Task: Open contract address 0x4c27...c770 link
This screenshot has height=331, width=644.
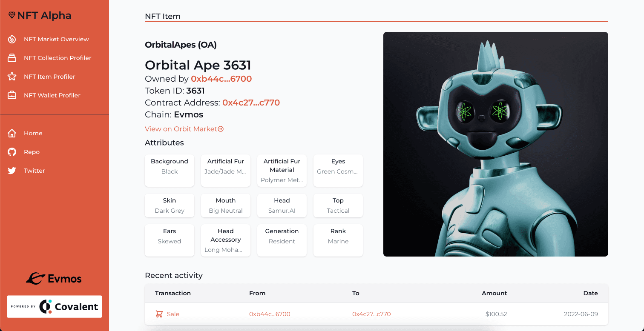Action: coord(251,103)
